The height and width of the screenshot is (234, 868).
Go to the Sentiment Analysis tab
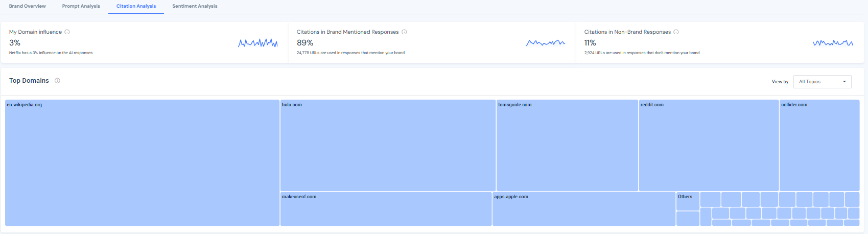pos(195,6)
